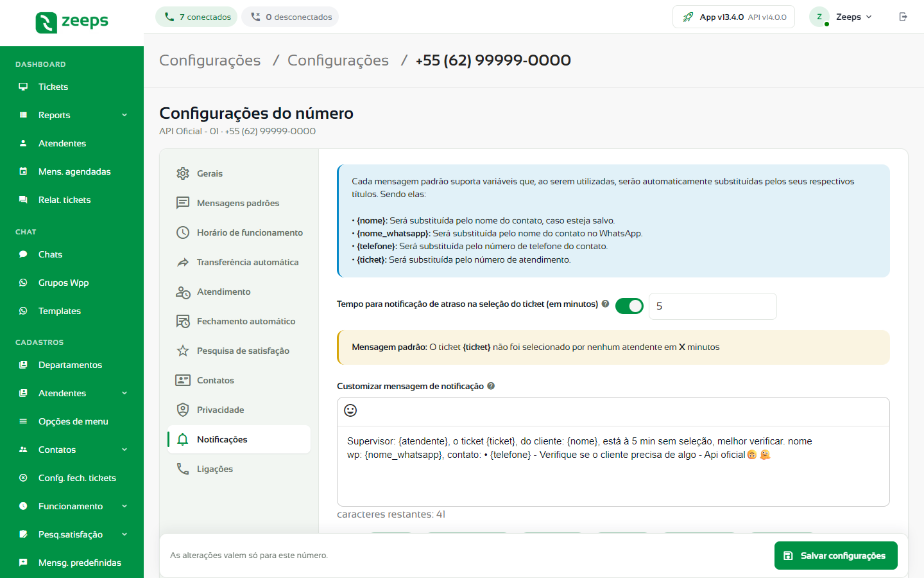Click Salvar configurações button
924x578 pixels.
pos(836,556)
